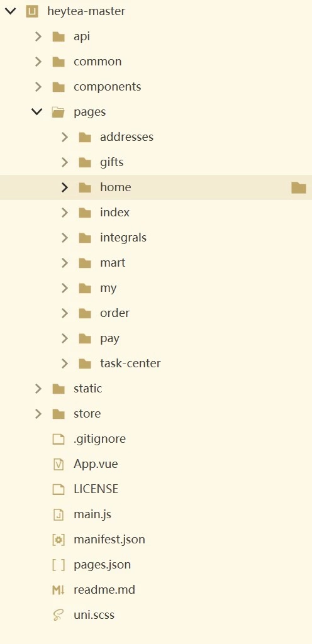
Task: Click the Vue file icon for App.vue
Action: tap(58, 464)
